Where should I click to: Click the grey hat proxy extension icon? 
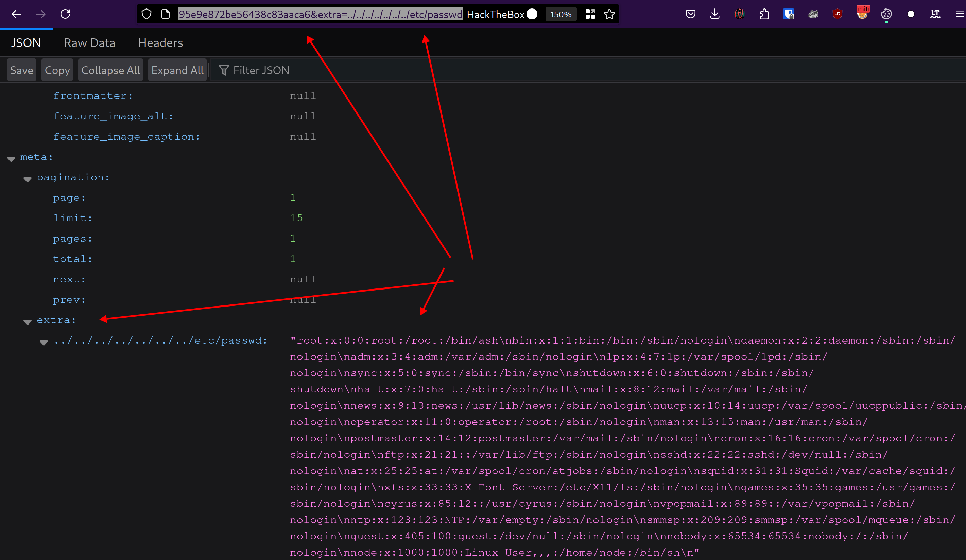813,14
